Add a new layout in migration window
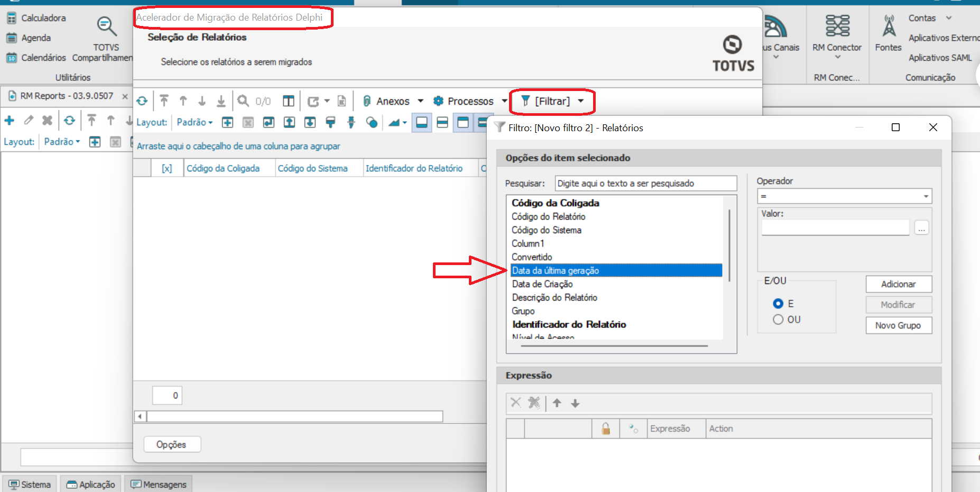The height and width of the screenshot is (492, 980). (227, 122)
